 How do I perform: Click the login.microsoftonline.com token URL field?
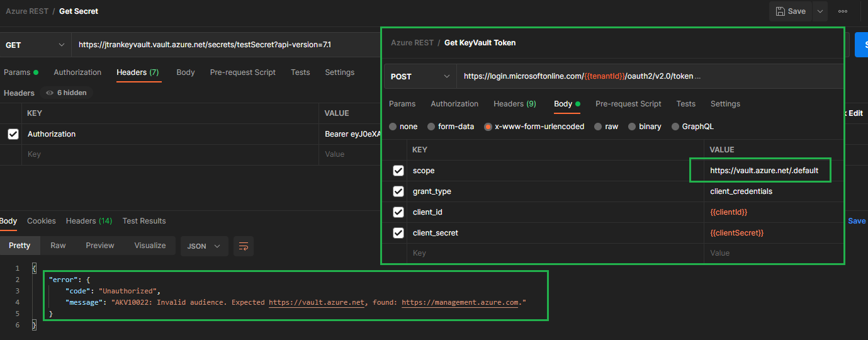650,76
